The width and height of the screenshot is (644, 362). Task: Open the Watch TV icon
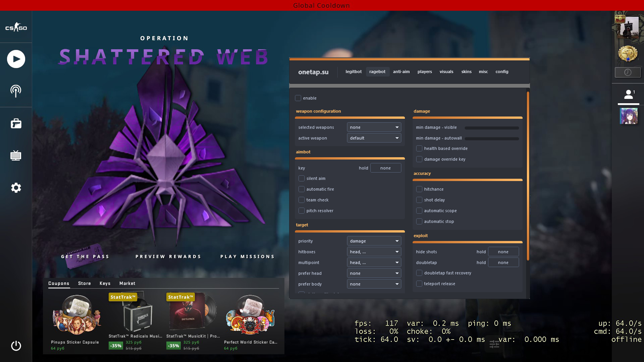(x=16, y=156)
